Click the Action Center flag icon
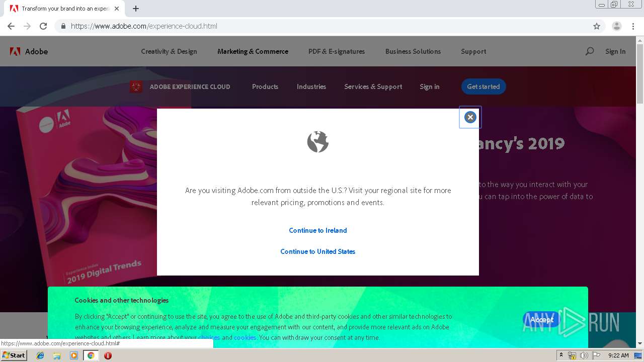 pos(596,355)
